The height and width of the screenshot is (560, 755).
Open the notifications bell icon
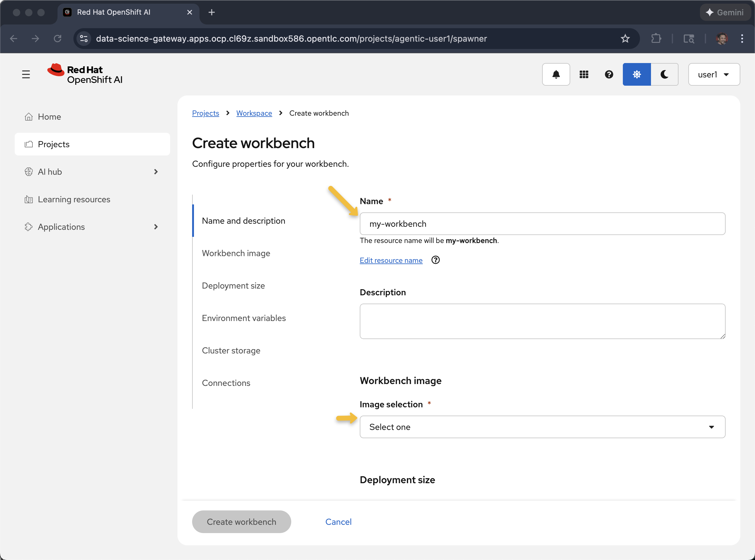556,74
